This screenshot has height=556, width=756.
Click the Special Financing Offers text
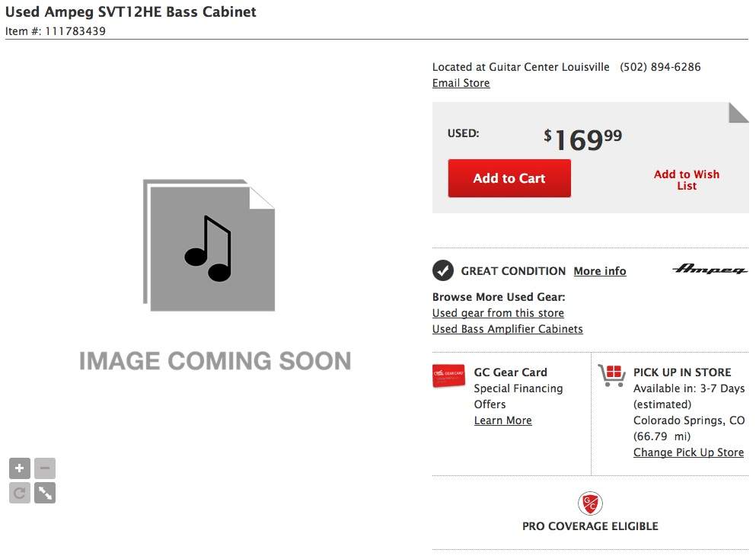(518, 396)
